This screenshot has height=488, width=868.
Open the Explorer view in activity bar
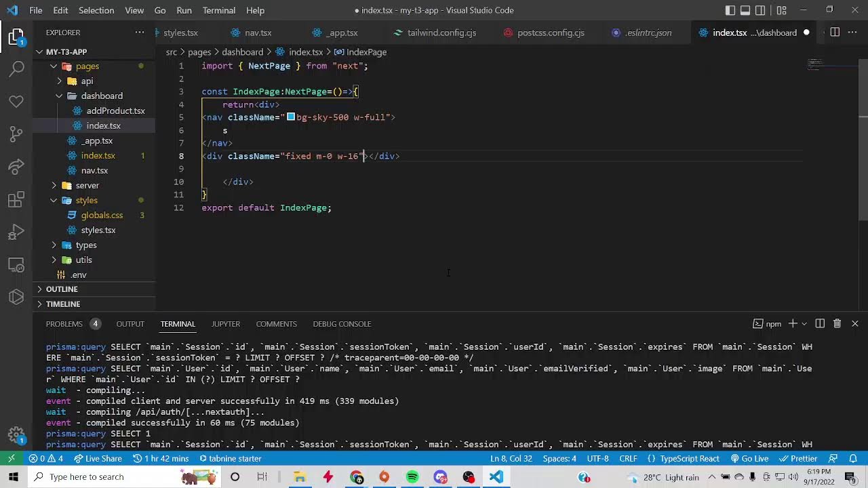pyautogui.click(x=16, y=37)
